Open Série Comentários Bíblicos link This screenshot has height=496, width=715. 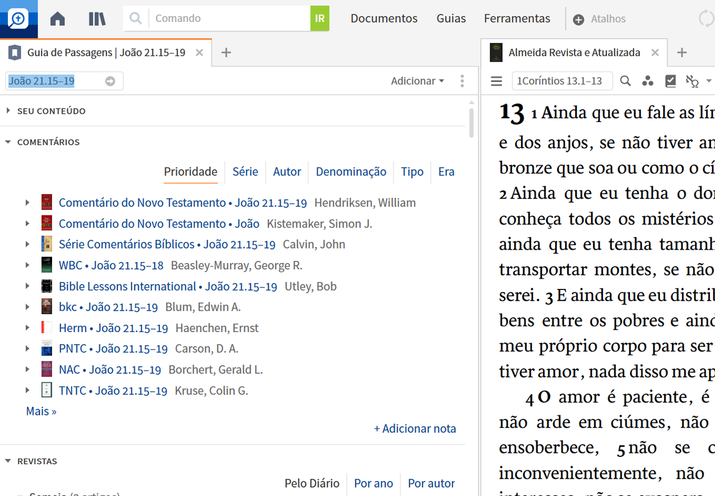click(x=167, y=245)
